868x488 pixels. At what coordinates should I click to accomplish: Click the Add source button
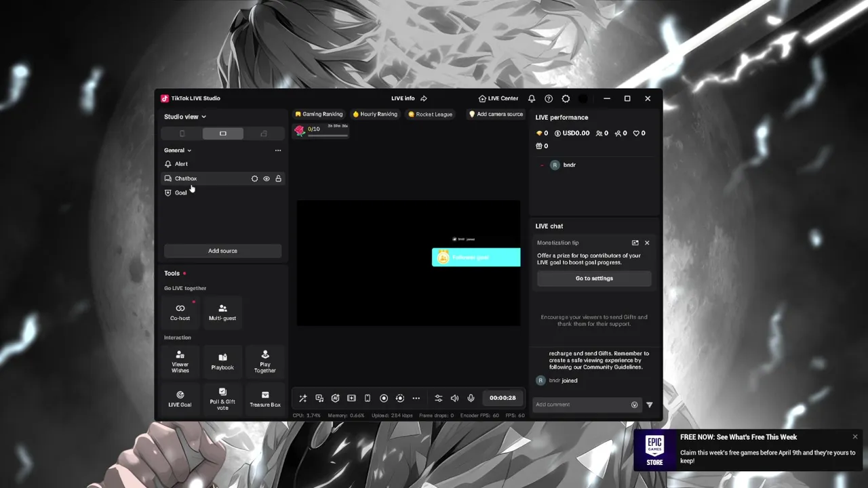click(222, 251)
